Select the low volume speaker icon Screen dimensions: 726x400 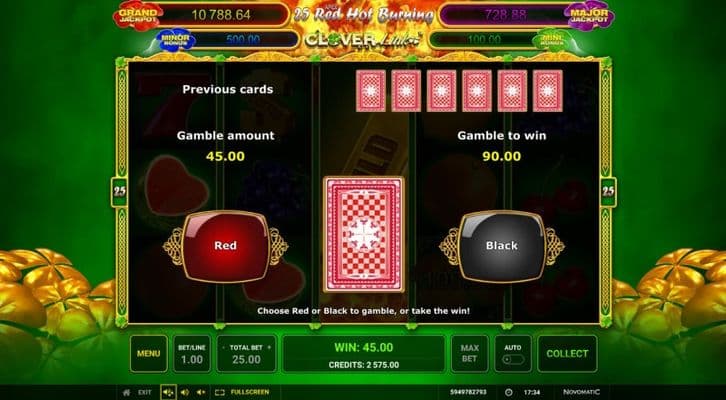(201, 392)
